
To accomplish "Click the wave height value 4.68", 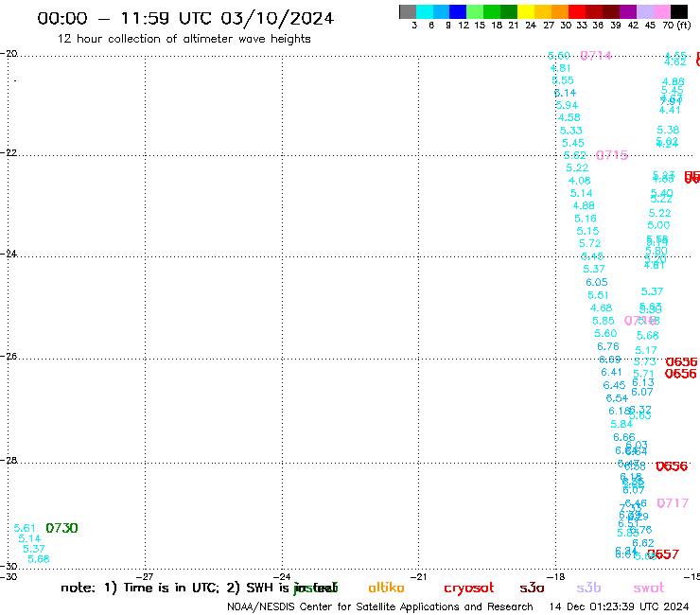I will (601, 308).
